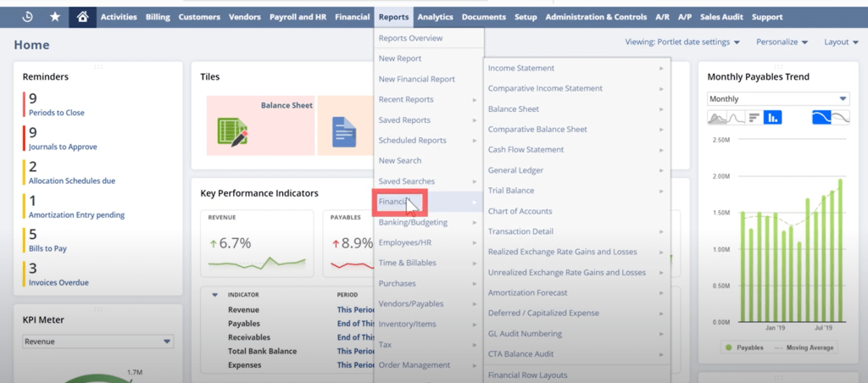Switch chart to area view
The image size is (868, 383).
pyautogui.click(x=717, y=117)
